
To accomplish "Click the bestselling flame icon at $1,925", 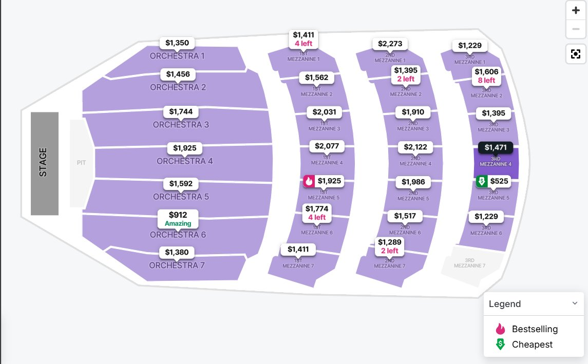I will click(309, 181).
